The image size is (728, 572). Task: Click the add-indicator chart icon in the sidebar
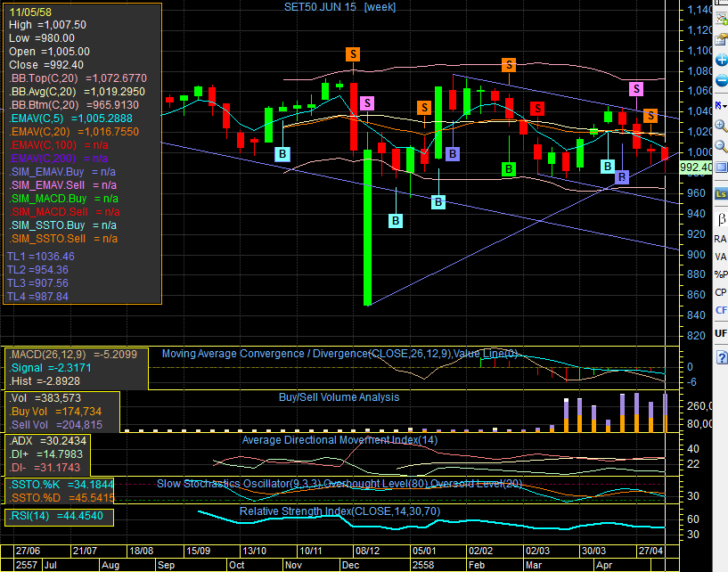[722, 18]
